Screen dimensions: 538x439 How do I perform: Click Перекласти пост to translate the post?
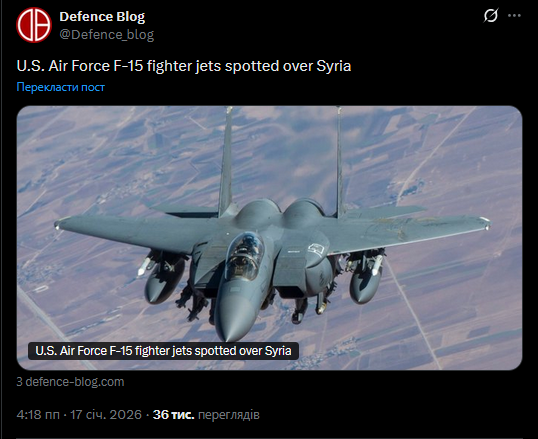(60, 87)
